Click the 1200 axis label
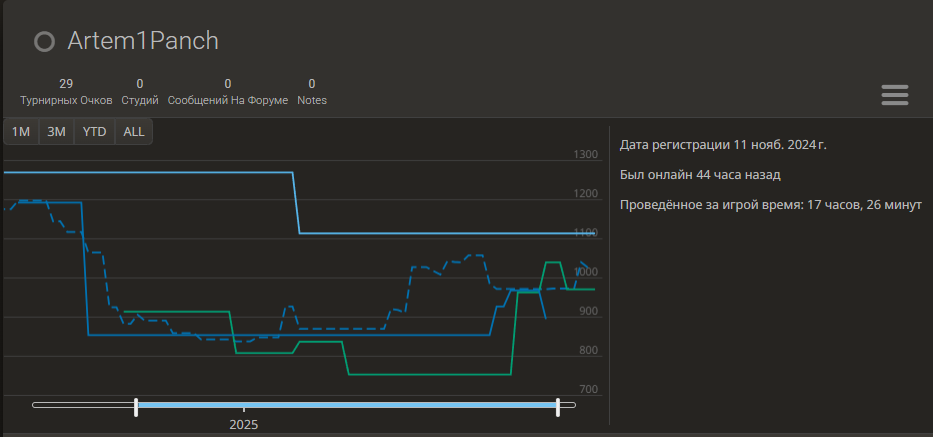The height and width of the screenshot is (437, 933). tap(586, 194)
